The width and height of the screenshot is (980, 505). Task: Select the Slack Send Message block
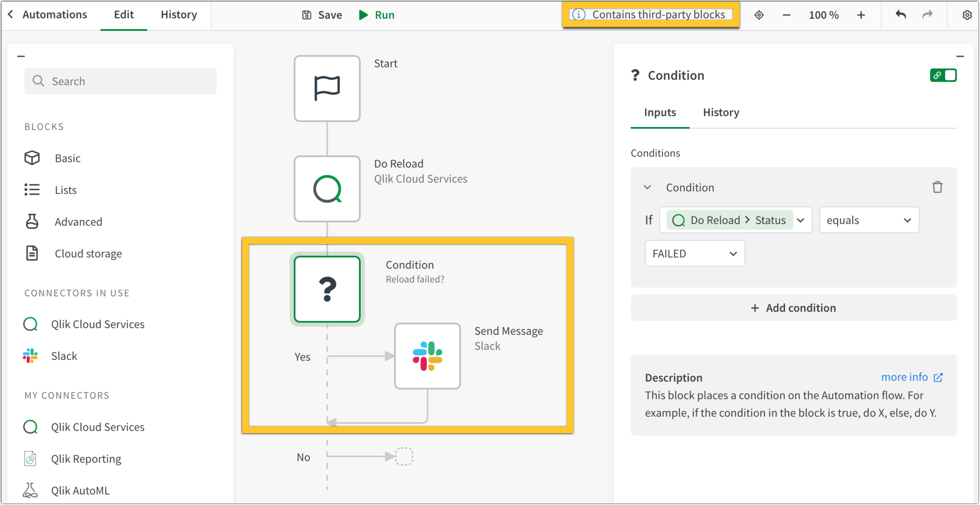[428, 356]
